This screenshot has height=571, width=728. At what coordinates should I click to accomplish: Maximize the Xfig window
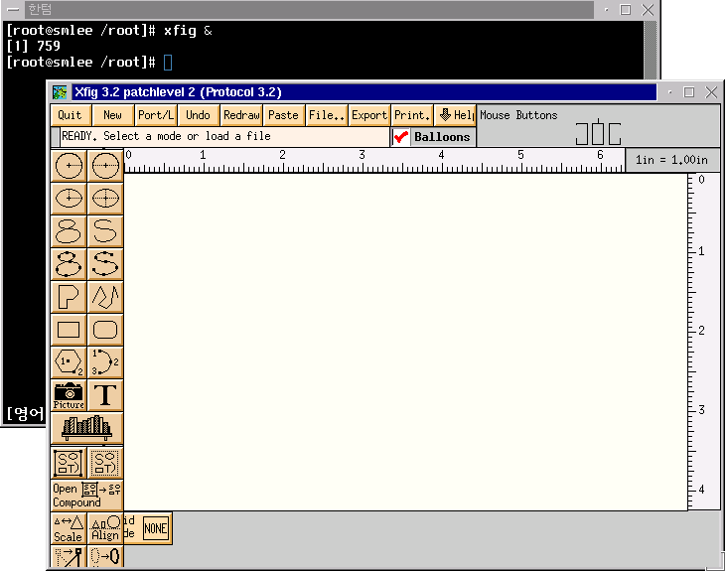[689, 92]
